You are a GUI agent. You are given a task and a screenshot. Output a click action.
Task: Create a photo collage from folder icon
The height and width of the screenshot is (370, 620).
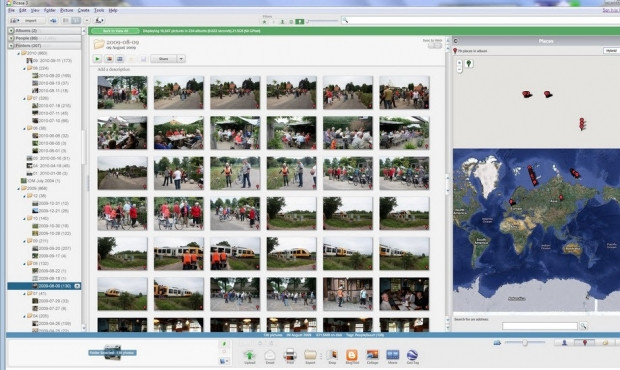click(x=109, y=59)
